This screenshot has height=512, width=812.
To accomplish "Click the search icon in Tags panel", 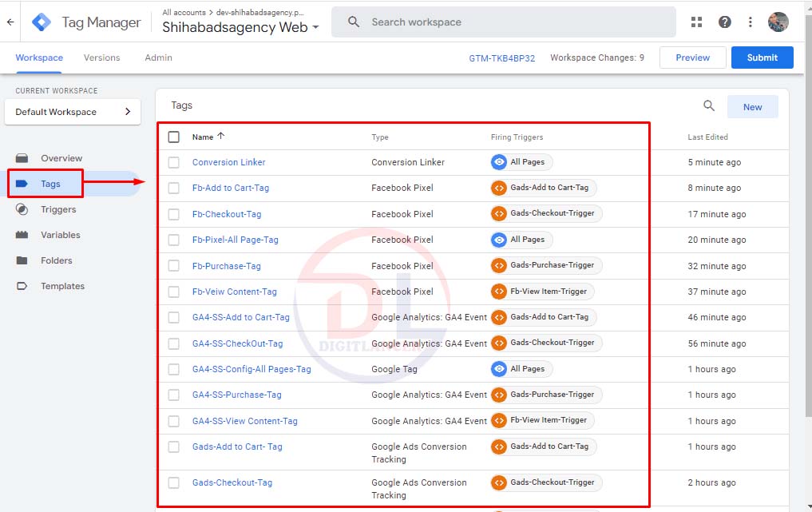I will 709,105.
